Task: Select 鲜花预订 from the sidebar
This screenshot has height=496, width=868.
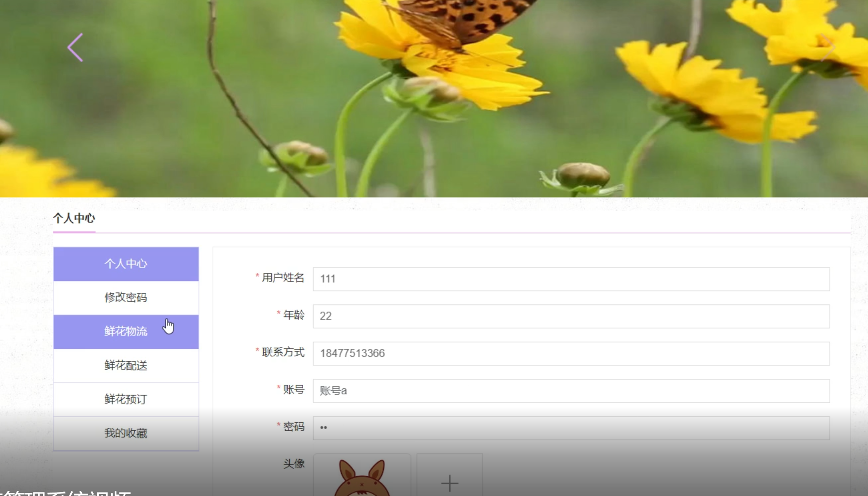Action: pyautogui.click(x=126, y=400)
